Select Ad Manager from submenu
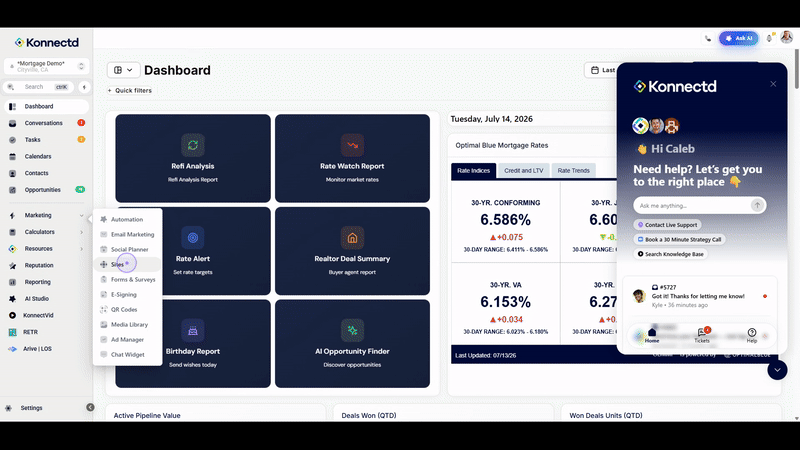The image size is (800, 450). tap(127, 339)
